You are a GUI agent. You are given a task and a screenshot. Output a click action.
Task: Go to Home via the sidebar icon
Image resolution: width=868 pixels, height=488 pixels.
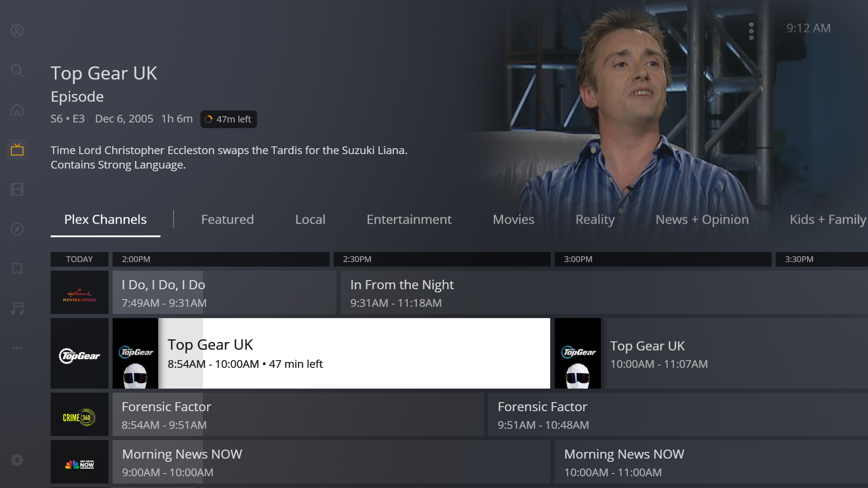(x=17, y=110)
